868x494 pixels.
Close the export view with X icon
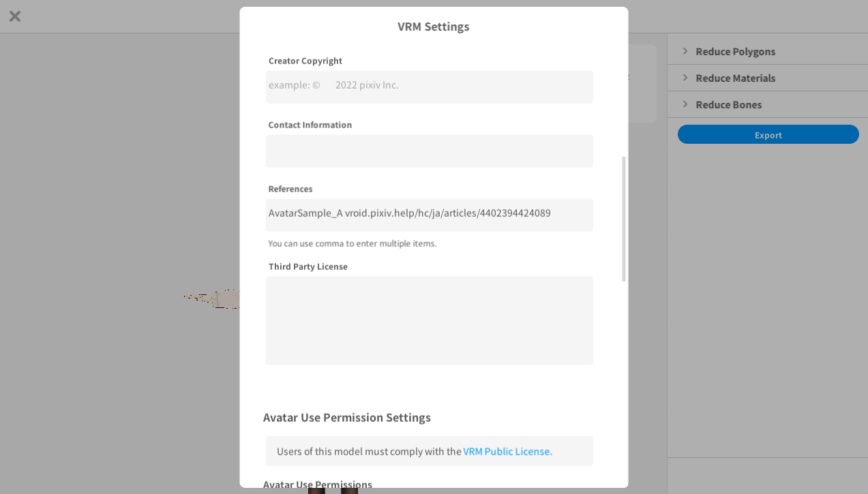[15, 16]
